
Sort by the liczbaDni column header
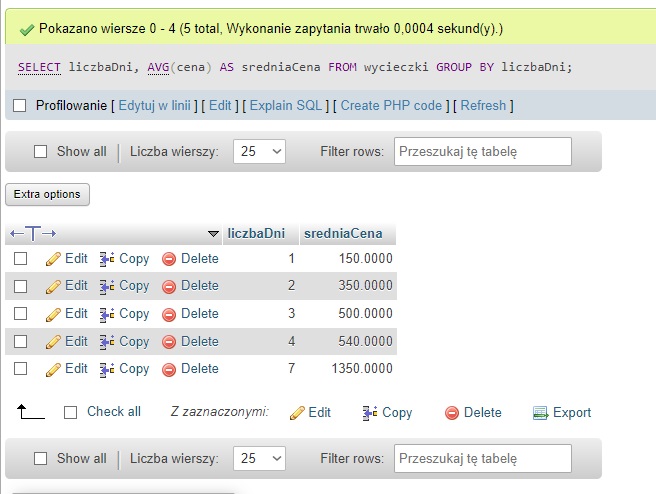click(x=257, y=233)
